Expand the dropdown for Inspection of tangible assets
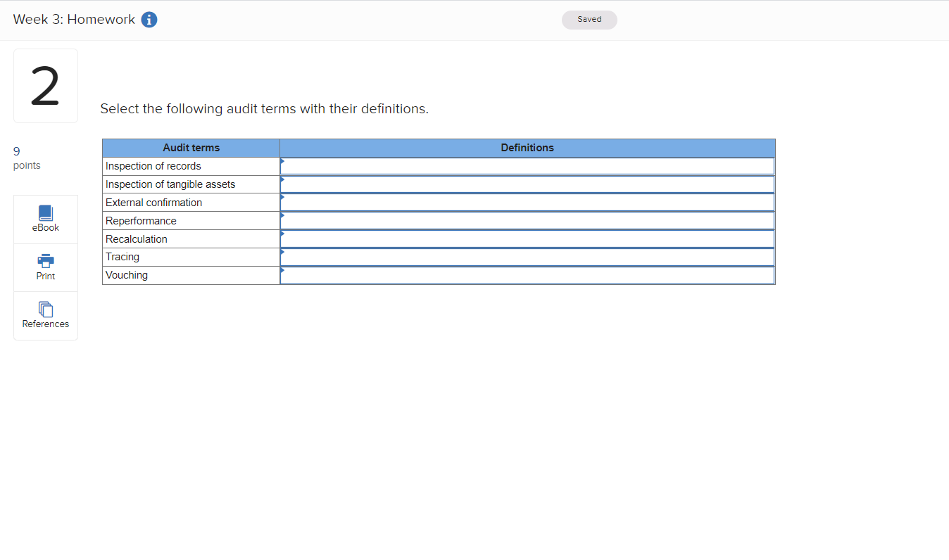The height and width of the screenshot is (560, 949). click(527, 184)
